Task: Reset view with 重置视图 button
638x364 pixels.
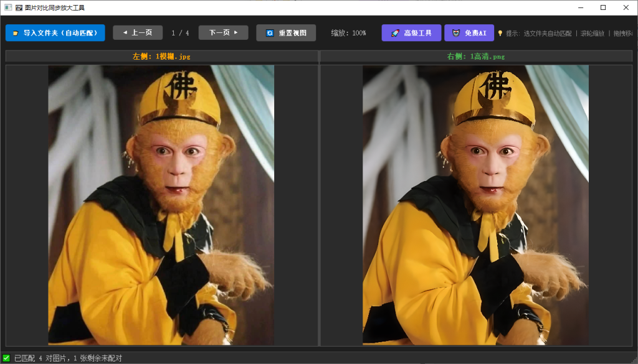Action: tap(286, 33)
